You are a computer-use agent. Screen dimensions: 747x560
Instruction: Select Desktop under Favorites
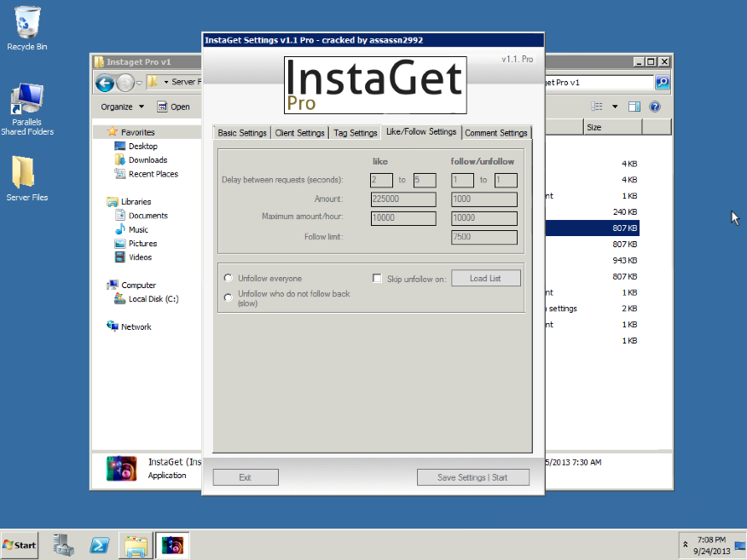click(x=143, y=147)
